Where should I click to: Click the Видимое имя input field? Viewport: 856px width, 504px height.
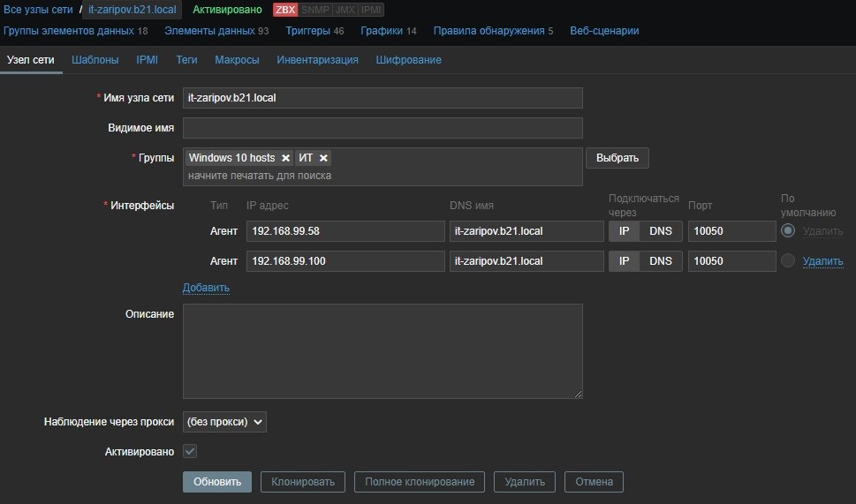[383, 128]
